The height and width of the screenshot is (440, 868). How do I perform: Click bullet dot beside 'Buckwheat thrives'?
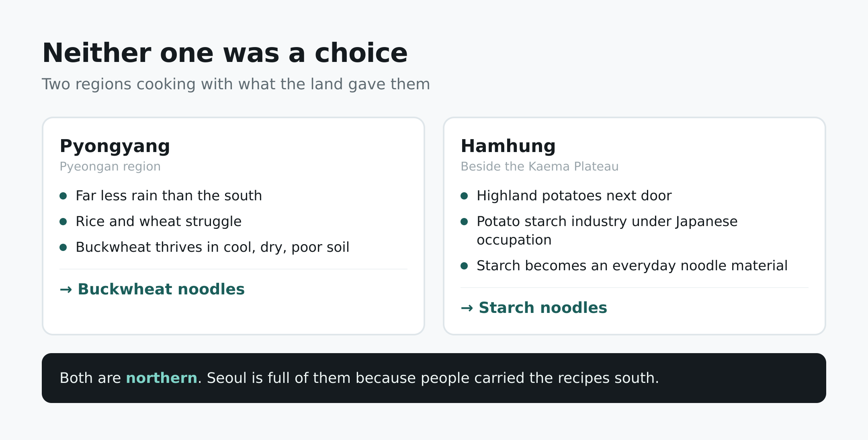[x=63, y=247]
